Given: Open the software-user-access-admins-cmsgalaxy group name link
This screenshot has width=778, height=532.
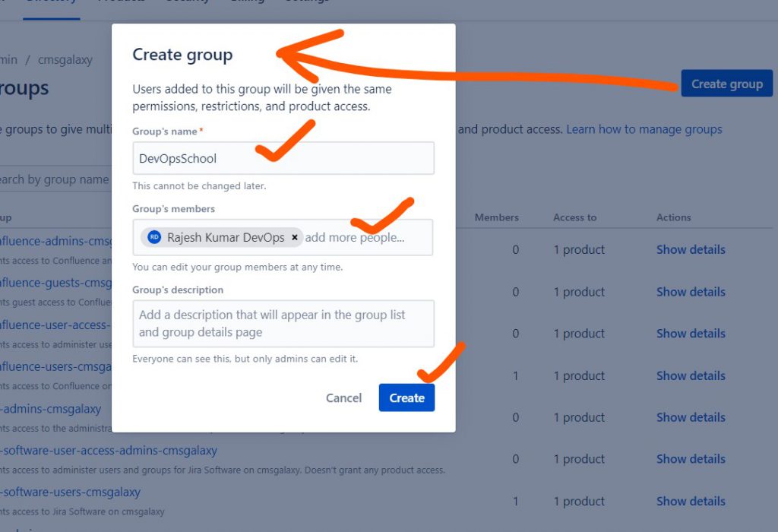Looking at the screenshot, I should [x=109, y=451].
